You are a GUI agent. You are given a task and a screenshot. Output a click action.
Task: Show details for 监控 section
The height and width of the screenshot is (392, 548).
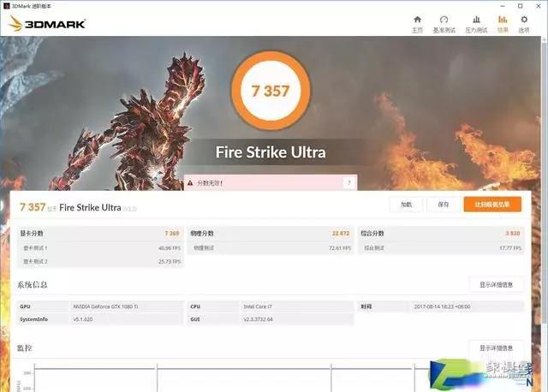pyautogui.click(x=497, y=348)
